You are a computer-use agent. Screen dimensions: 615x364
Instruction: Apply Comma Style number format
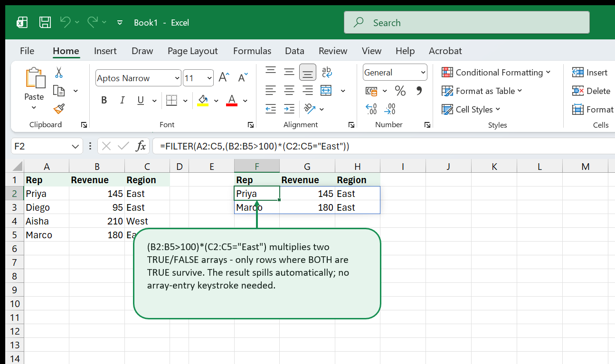419,91
